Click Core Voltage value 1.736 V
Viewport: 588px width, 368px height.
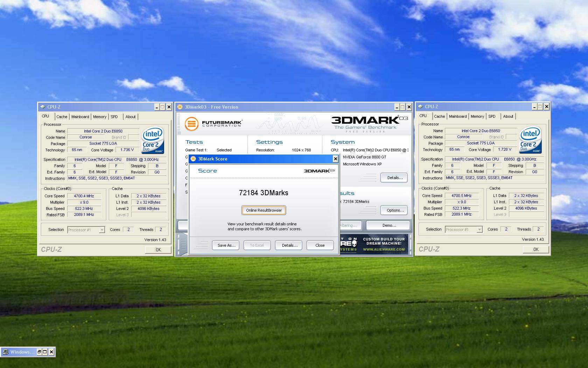point(127,150)
